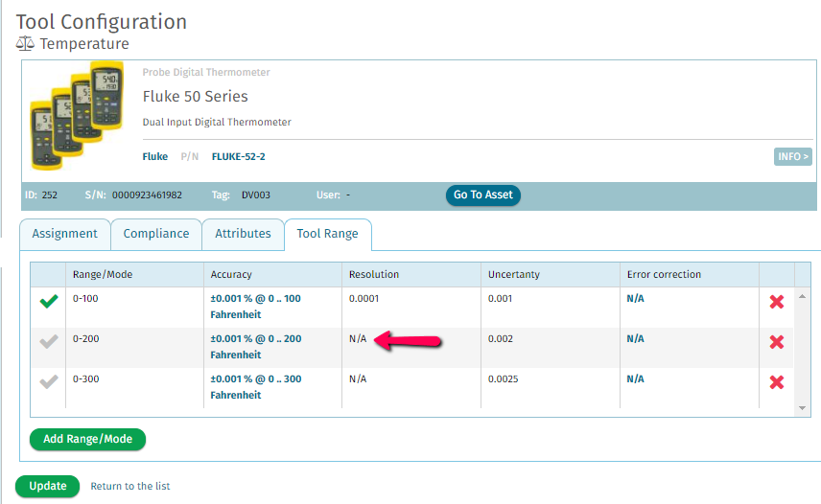This screenshot has height=504, width=821.
Task: Click the Probe Digital Thermometer label
Action: coord(206,72)
